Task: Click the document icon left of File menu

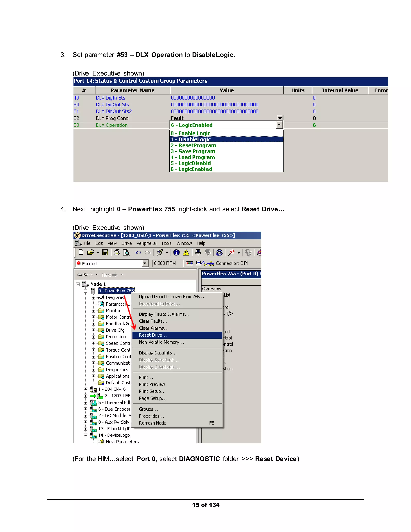Action: point(78,243)
